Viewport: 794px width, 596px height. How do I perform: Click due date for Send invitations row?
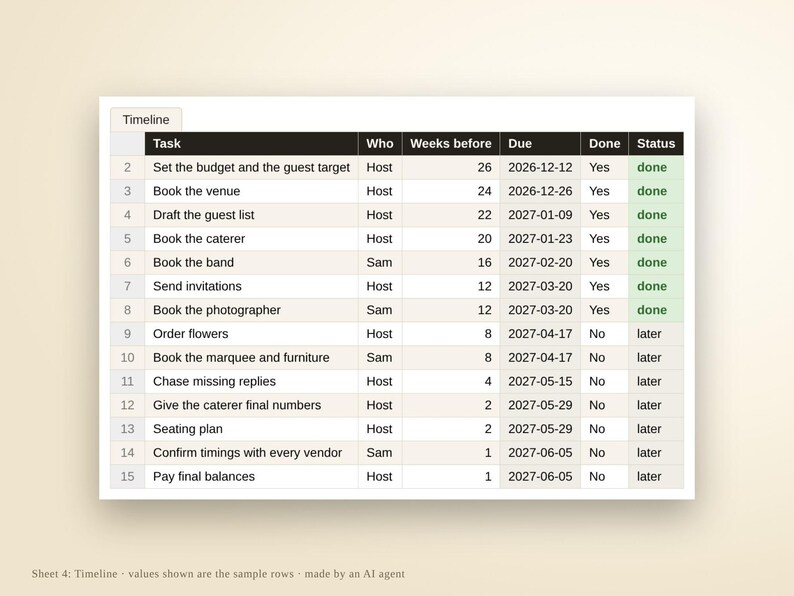540,287
